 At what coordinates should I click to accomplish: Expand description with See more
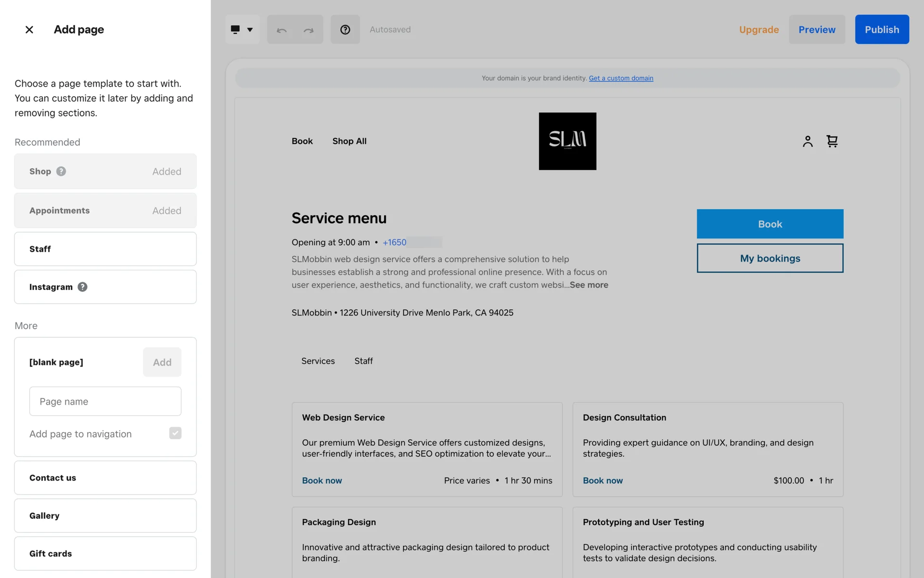click(x=589, y=285)
